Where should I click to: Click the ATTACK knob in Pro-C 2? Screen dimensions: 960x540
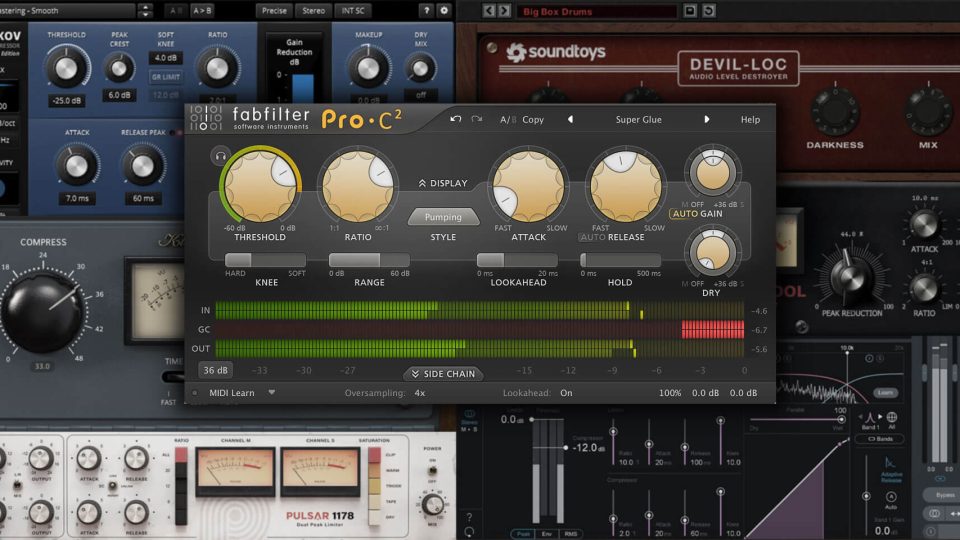pos(528,186)
